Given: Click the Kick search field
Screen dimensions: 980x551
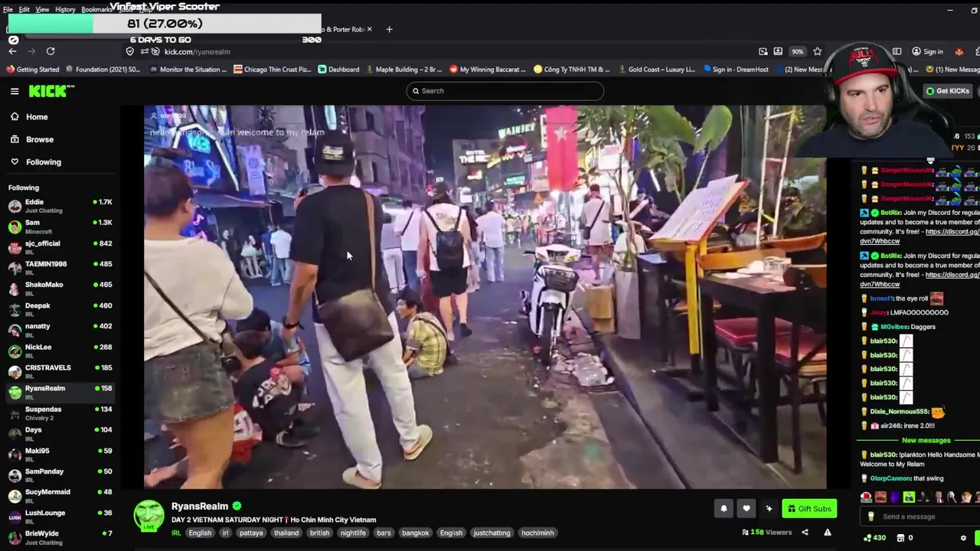Looking at the screenshot, I should [x=505, y=90].
